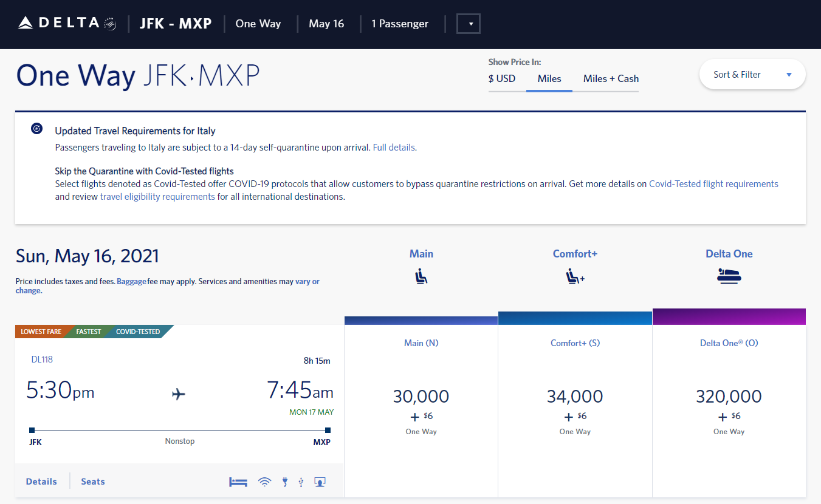
Task: Select the Wi-Fi amenity icon
Action: (x=264, y=482)
